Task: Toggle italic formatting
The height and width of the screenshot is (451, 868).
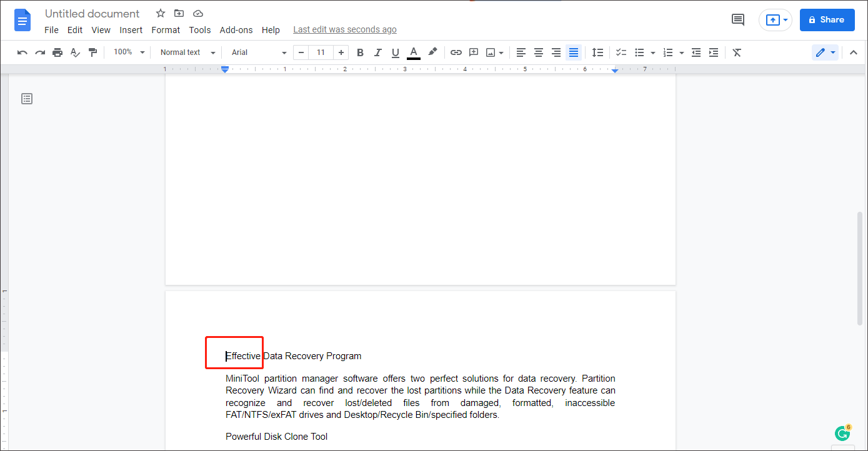Action: coord(377,52)
